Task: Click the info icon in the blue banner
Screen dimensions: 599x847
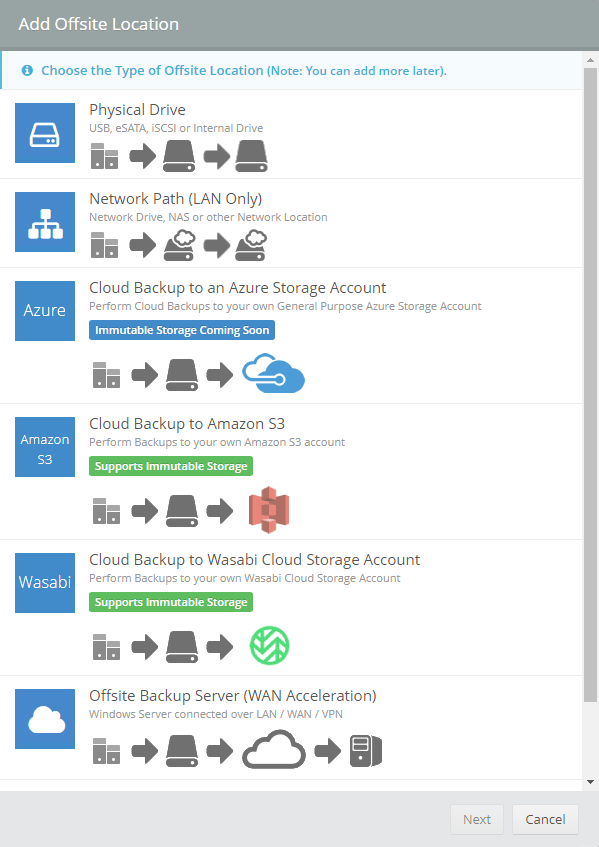Action: tap(27, 70)
